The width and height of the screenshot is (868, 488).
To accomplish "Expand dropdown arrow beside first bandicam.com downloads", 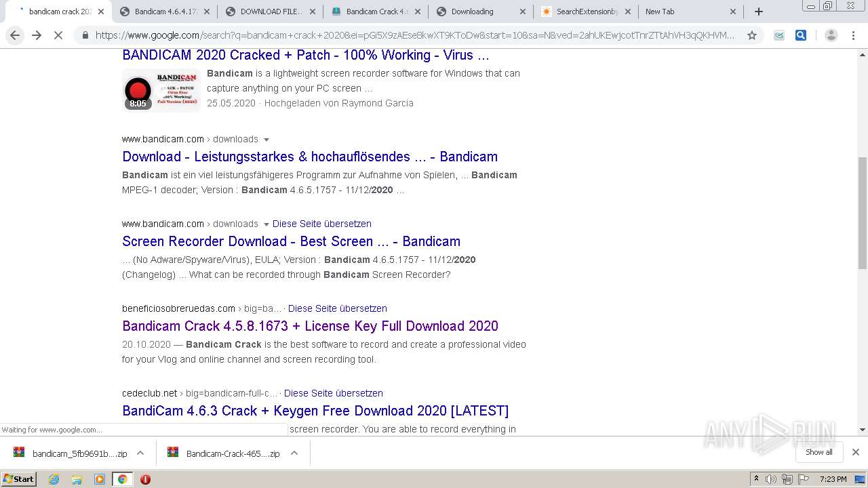I will 266,140.
